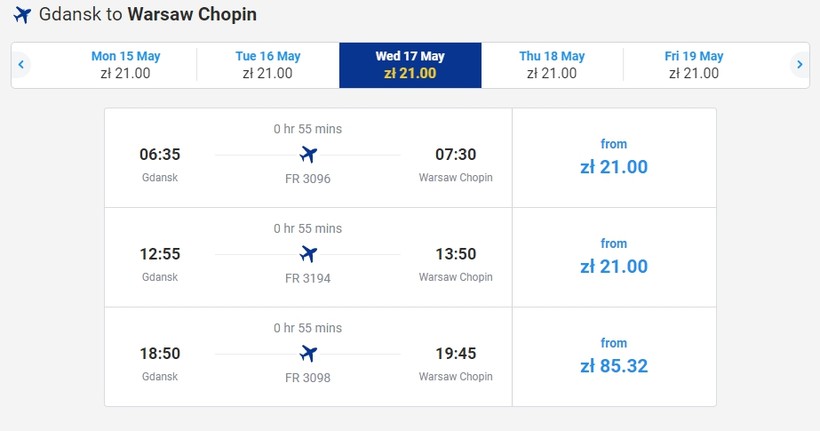Select the Wed 17 May date tab
This screenshot has width=820, height=431.
(x=410, y=65)
